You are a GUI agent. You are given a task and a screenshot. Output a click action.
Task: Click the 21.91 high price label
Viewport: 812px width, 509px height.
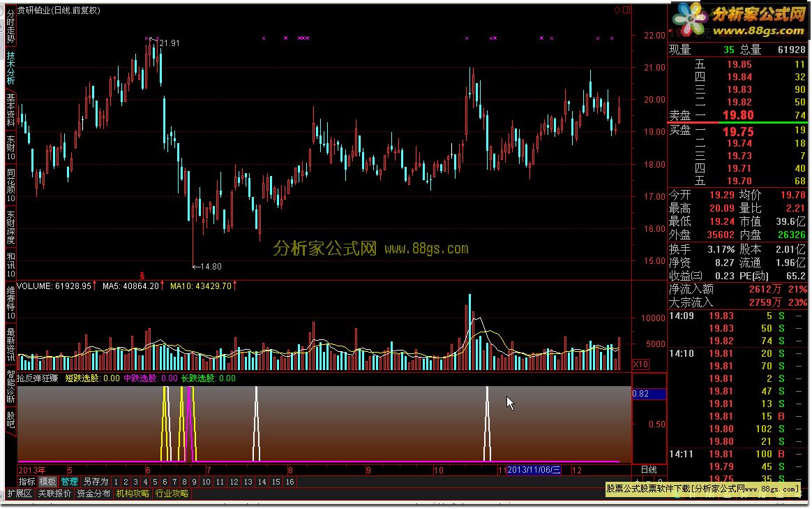click(170, 43)
